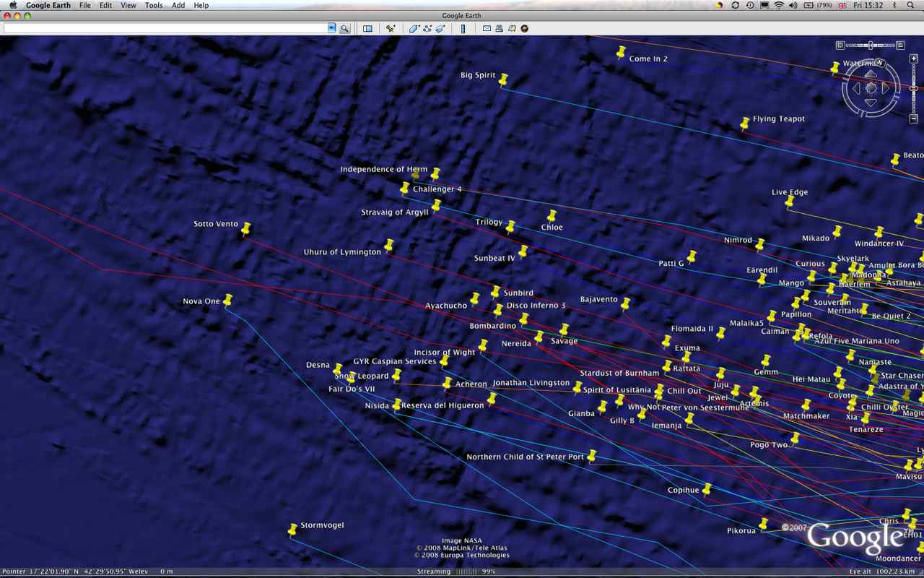Open the View menu
This screenshot has width=924, height=578.
[x=128, y=5]
